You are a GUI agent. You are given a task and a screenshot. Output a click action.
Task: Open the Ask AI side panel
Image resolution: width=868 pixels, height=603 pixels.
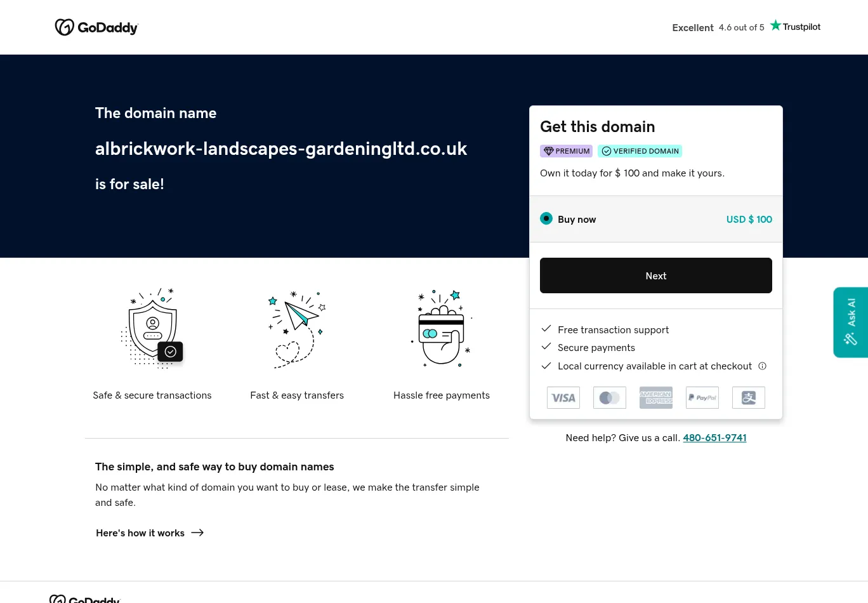click(851, 322)
